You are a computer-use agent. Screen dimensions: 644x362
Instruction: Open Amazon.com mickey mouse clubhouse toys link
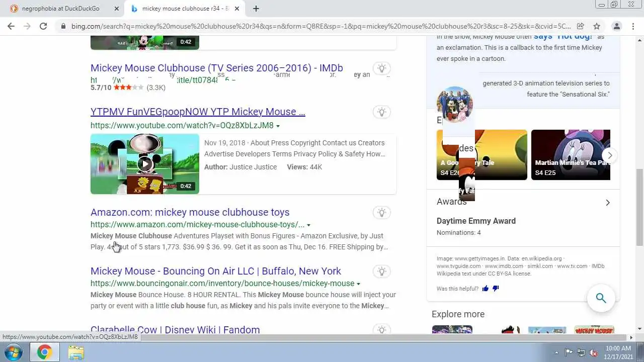tap(190, 212)
